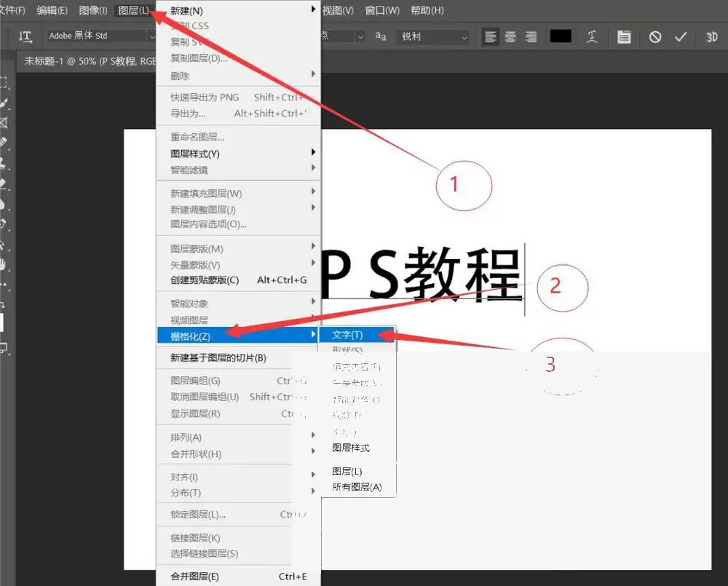728x586 pixels.
Task: Select the highlighted 栅格化(Z) item
Action: coord(239,336)
